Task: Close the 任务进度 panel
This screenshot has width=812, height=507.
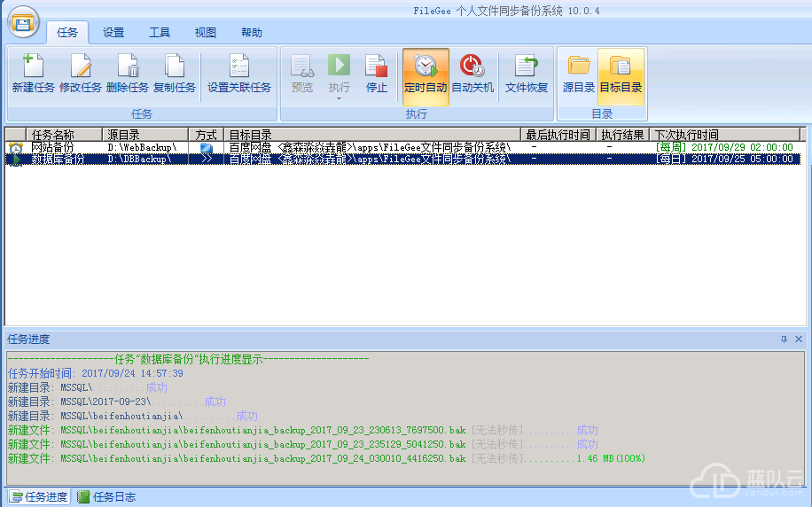Action: (x=799, y=339)
